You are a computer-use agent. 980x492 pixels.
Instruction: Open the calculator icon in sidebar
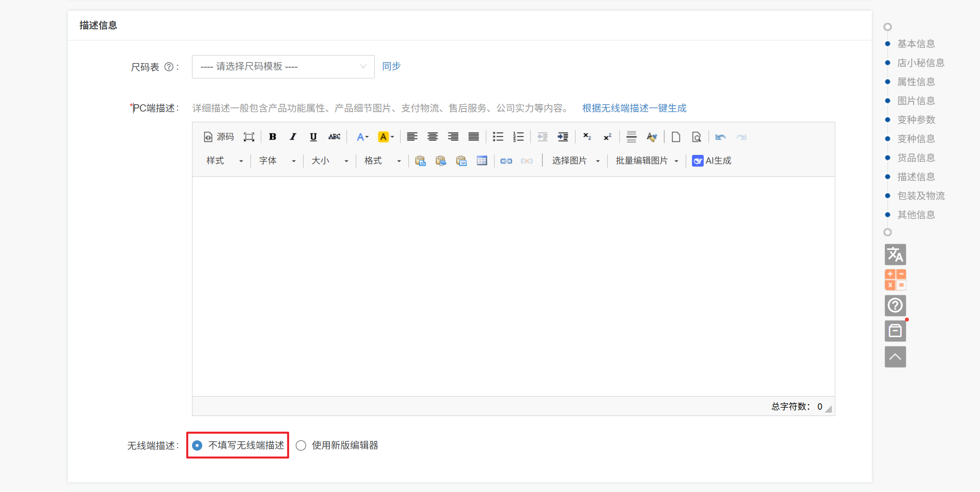[x=895, y=280]
